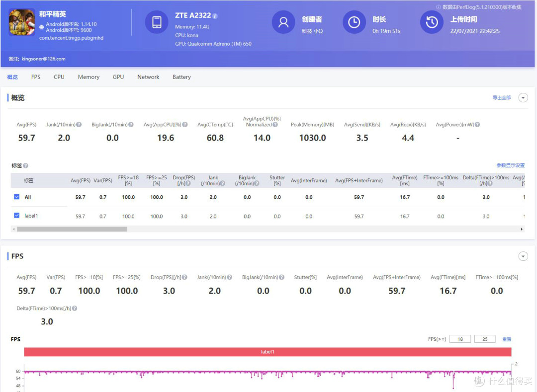Uncheck the All row checkbox
This screenshot has width=537, height=392.
click(x=16, y=197)
